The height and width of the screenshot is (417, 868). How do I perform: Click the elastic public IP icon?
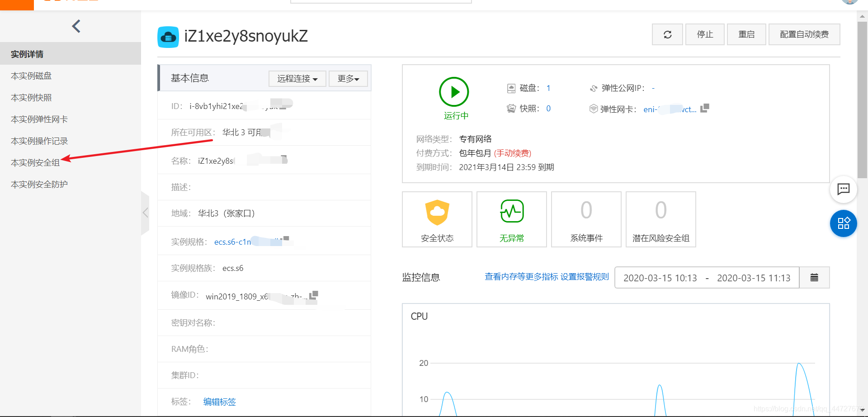594,88
